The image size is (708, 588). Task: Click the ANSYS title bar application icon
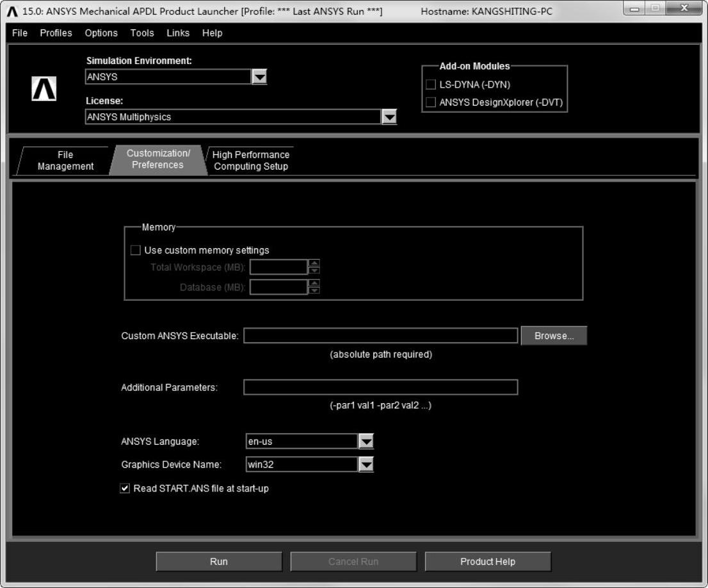[x=12, y=12]
